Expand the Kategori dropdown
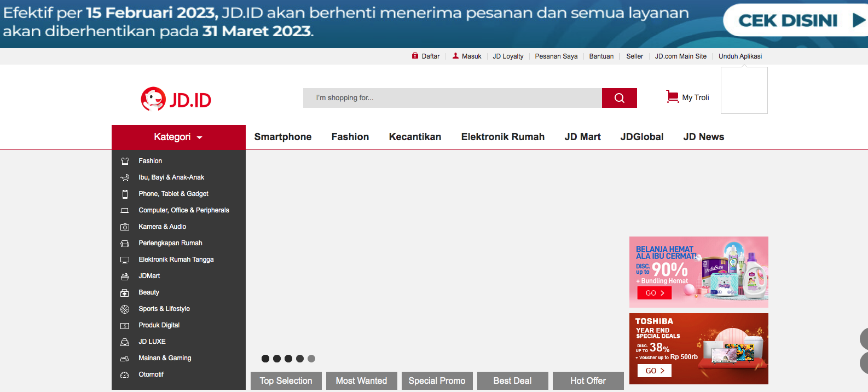This screenshot has width=868, height=392. coord(178,137)
